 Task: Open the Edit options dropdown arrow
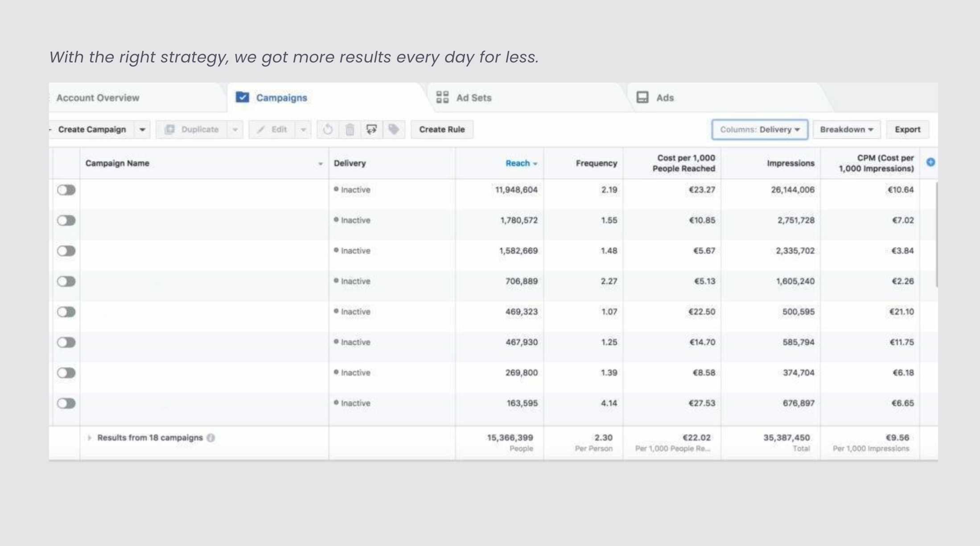pos(303,130)
